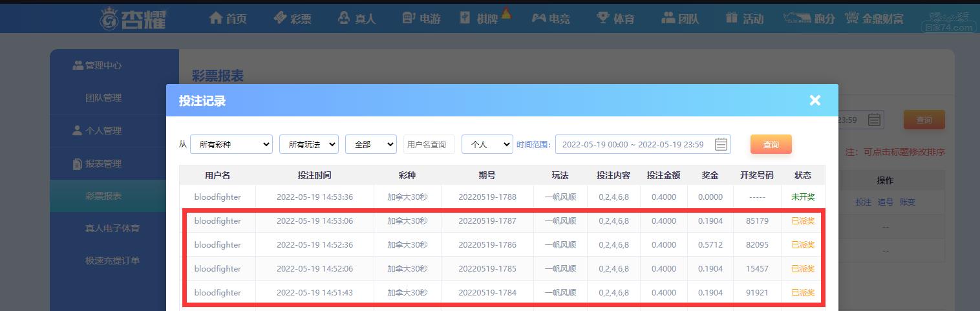This screenshot has width=980, height=311.
Task: Click the 期号 column header
Action: 487,175
